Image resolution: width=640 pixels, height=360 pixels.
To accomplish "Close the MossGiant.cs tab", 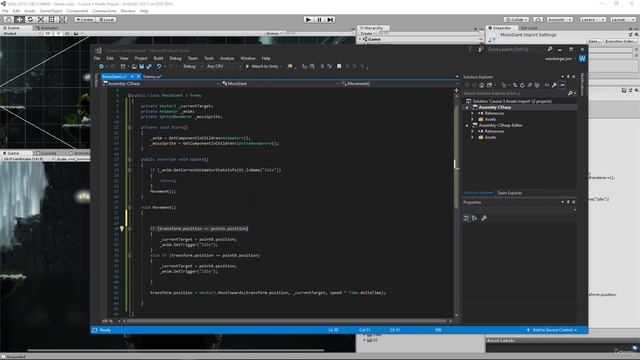I will tap(138, 77).
